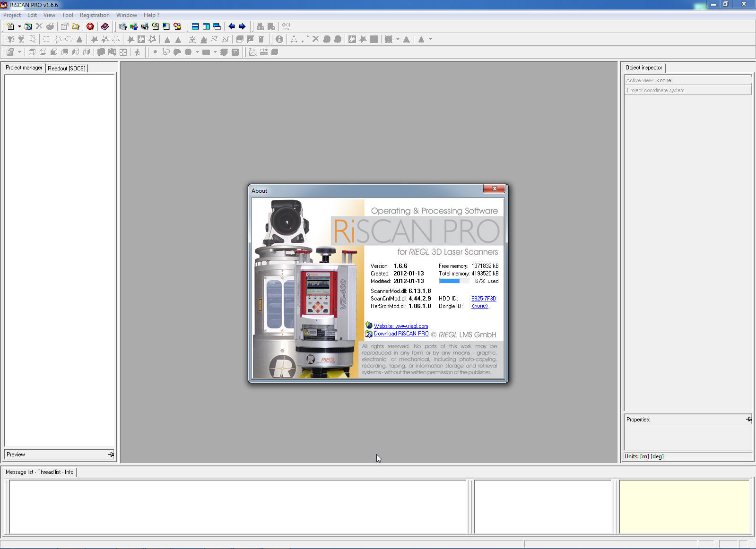Viewport: 756px width, 549px height.
Task: Open the dropdown arrow beside New Project
Action: [19, 26]
